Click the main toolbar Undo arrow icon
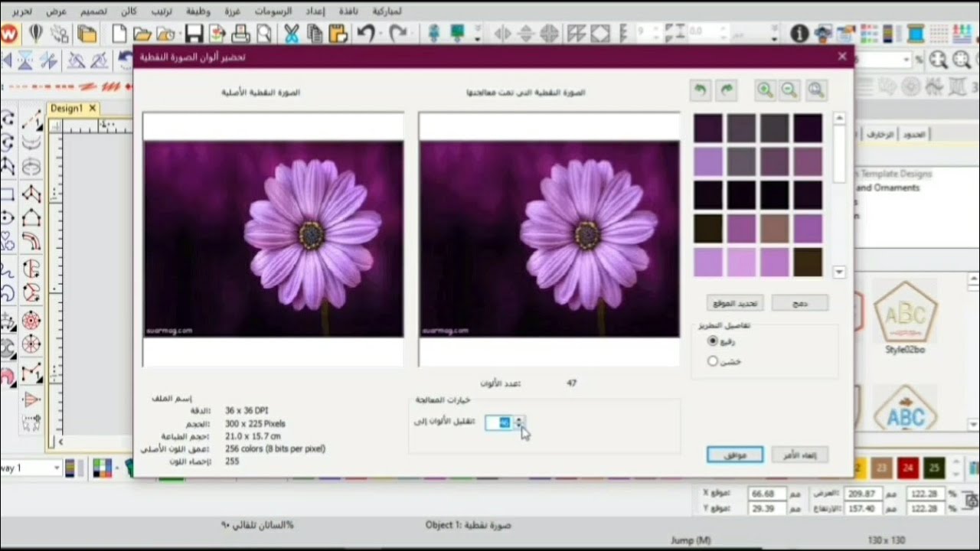The image size is (980, 551). pyautogui.click(x=366, y=34)
